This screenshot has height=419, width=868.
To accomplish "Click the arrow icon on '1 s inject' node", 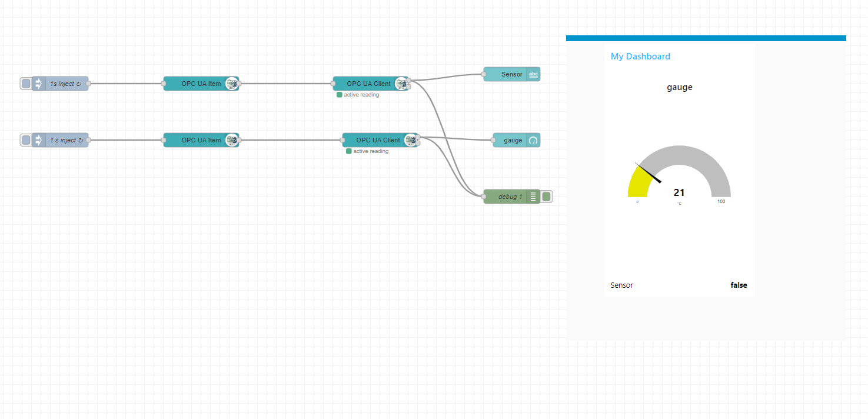I will [38, 140].
